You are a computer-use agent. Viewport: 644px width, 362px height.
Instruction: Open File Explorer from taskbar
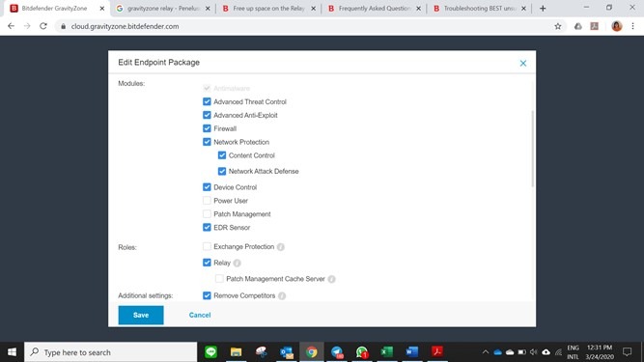click(x=237, y=352)
